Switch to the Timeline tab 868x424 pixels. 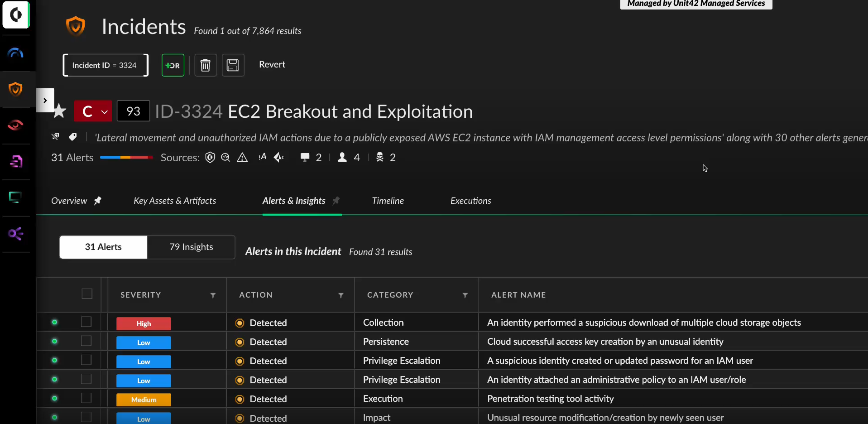pos(388,201)
